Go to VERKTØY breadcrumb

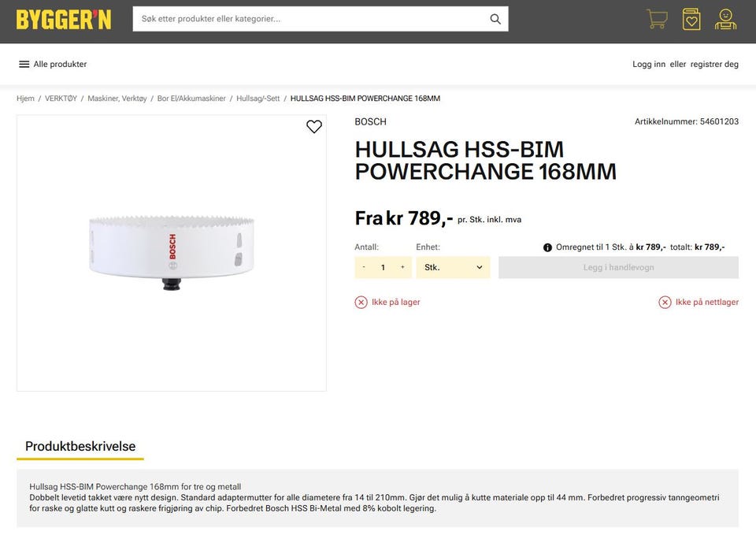(x=61, y=98)
